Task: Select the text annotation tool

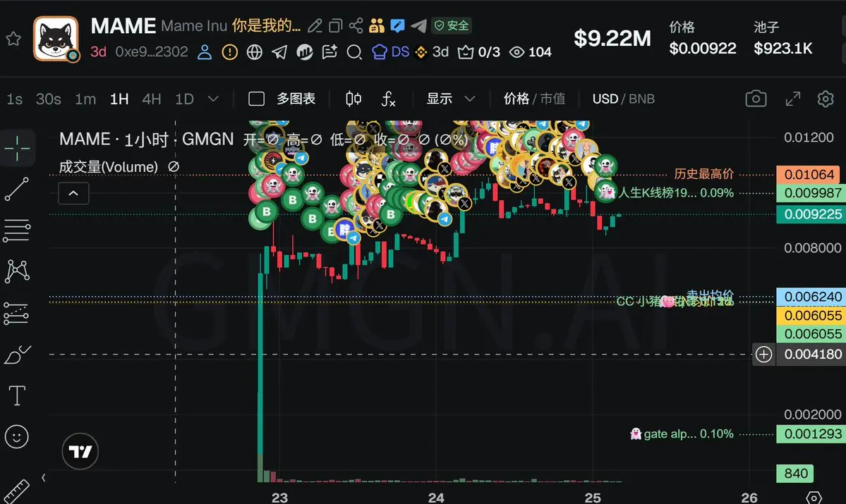Action: coord(17,395)
